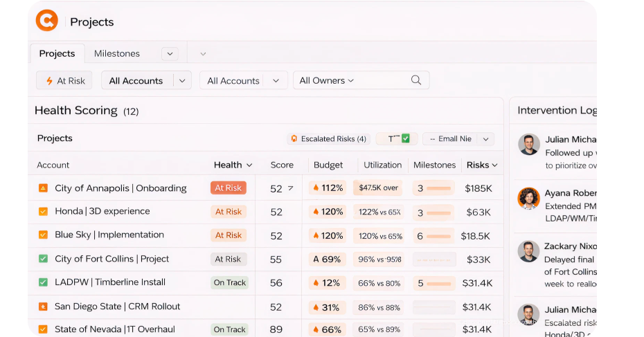Viewport: 644px width, 337px height.
Task: Click the score trend arrow beside Annapolis
Action: [290, 188]
